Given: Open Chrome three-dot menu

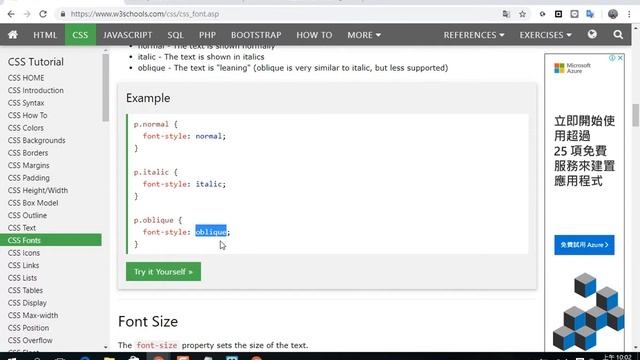Looking at the screenshot, I should coord(629,14).
